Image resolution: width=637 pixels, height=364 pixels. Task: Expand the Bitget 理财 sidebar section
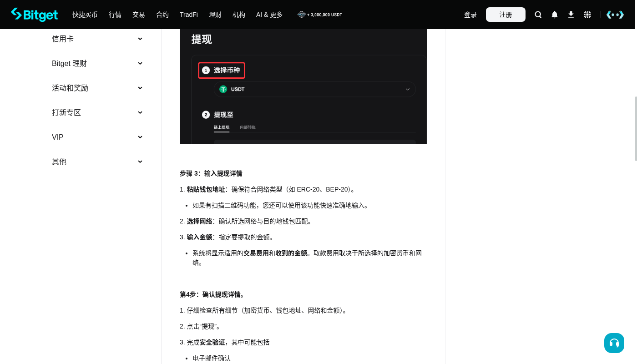click(97, 64)
